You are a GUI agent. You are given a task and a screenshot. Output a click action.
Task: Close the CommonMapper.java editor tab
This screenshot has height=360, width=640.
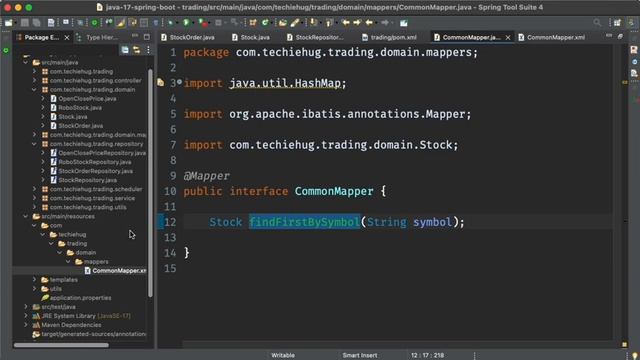(x=508, y=38)
